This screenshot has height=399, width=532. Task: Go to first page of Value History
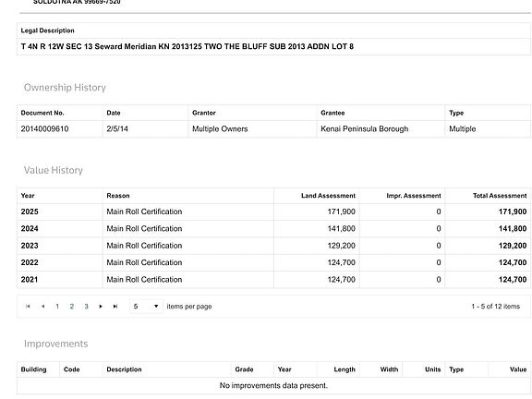tap(28, 307)
